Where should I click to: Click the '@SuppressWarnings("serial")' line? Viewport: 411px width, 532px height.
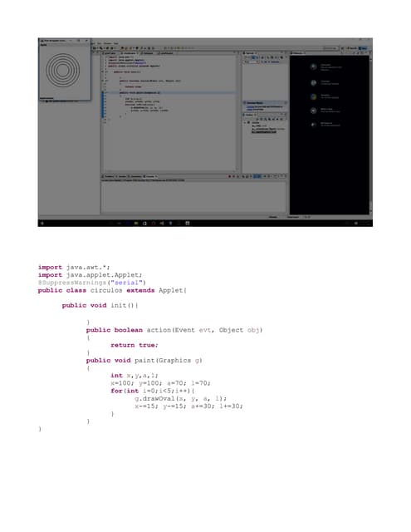(92, 283)
